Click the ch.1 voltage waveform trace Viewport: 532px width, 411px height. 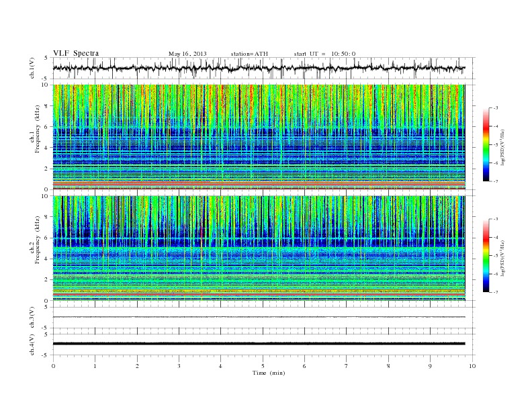tap(259, 68)
